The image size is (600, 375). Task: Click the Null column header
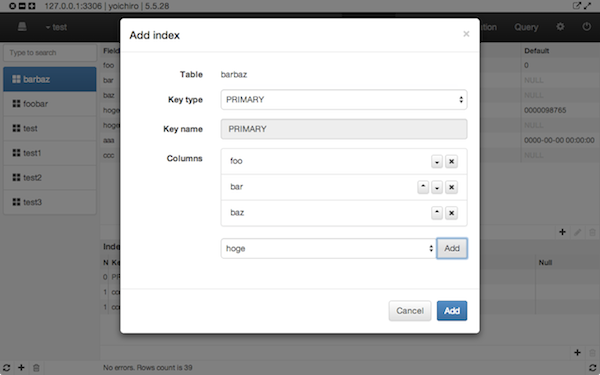[545, 262]
